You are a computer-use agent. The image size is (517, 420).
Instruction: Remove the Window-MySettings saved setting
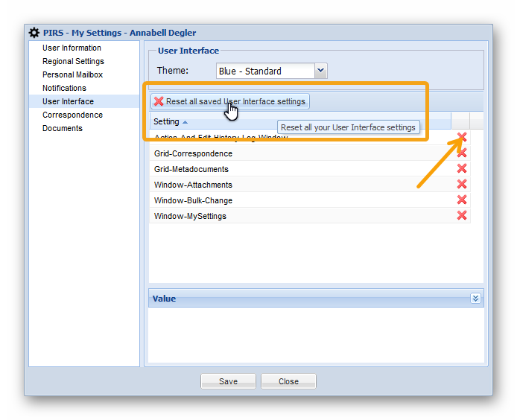click(462, 216)
